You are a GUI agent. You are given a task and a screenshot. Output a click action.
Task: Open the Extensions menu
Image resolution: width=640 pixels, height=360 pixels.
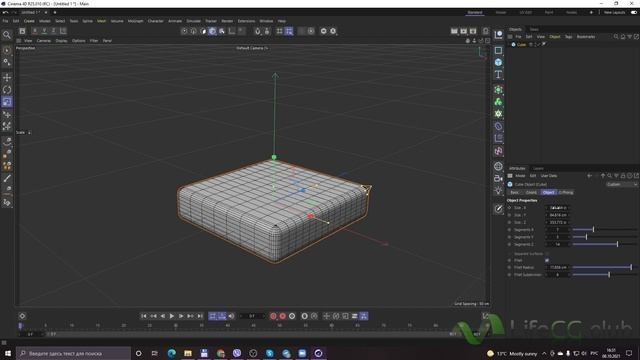pyautogui.click(x=246, y=21)
